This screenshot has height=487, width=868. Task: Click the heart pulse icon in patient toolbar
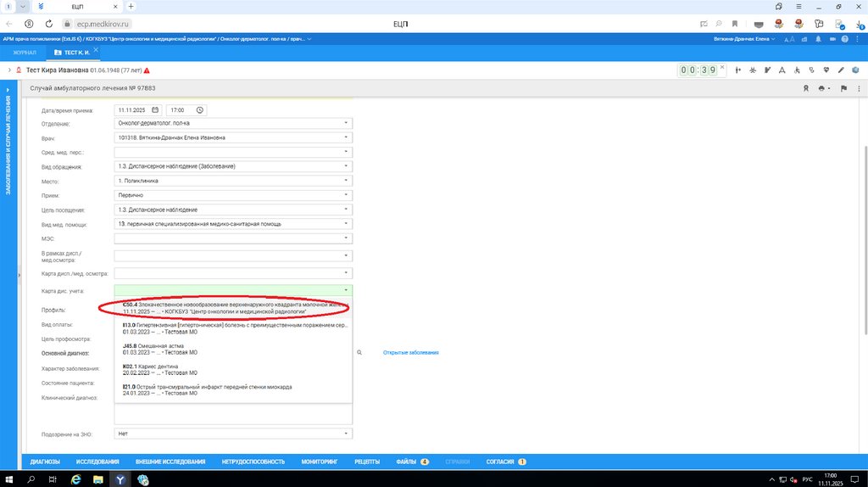click(x=826, y=70)
